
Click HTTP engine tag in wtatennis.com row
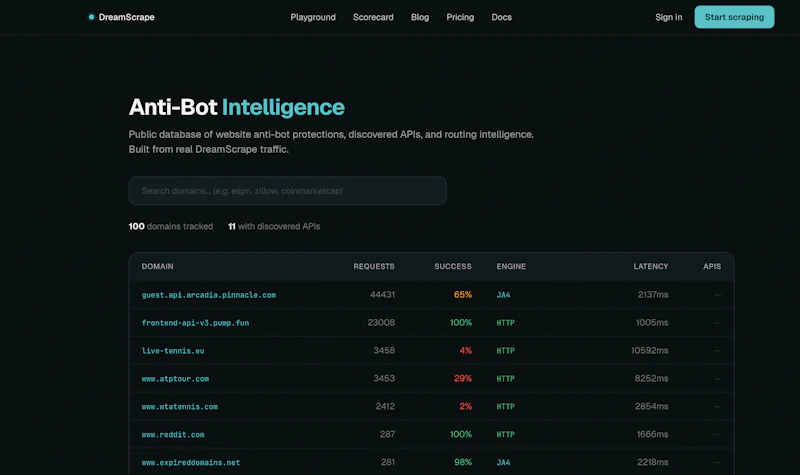pyautogui.click(x=506, y=407)
